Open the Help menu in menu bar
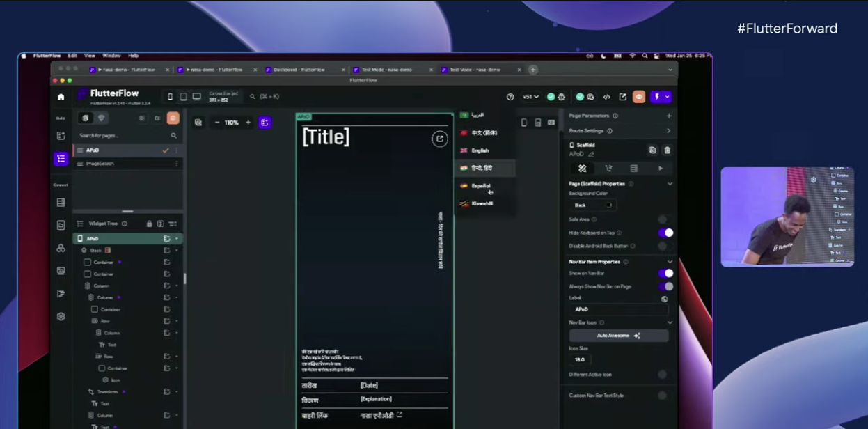Image resolution: width=868 pixels, height=429 pixels. click(x=133, y=56)
